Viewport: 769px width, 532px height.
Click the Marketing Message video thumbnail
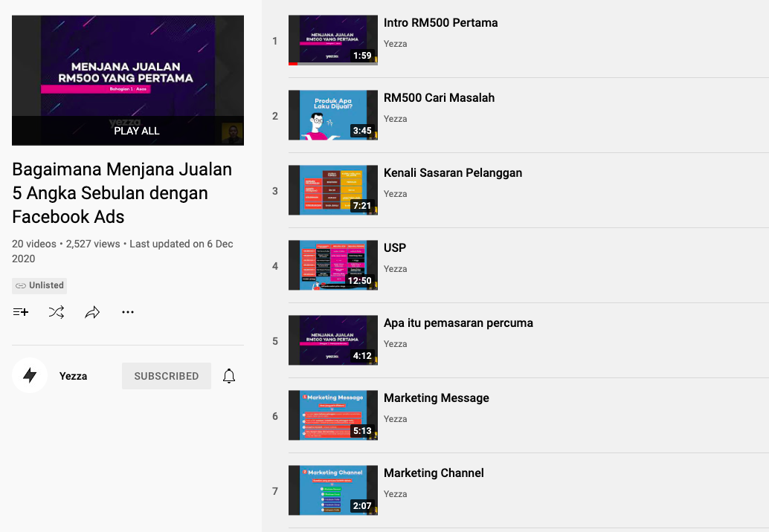(x=332, y=415)
